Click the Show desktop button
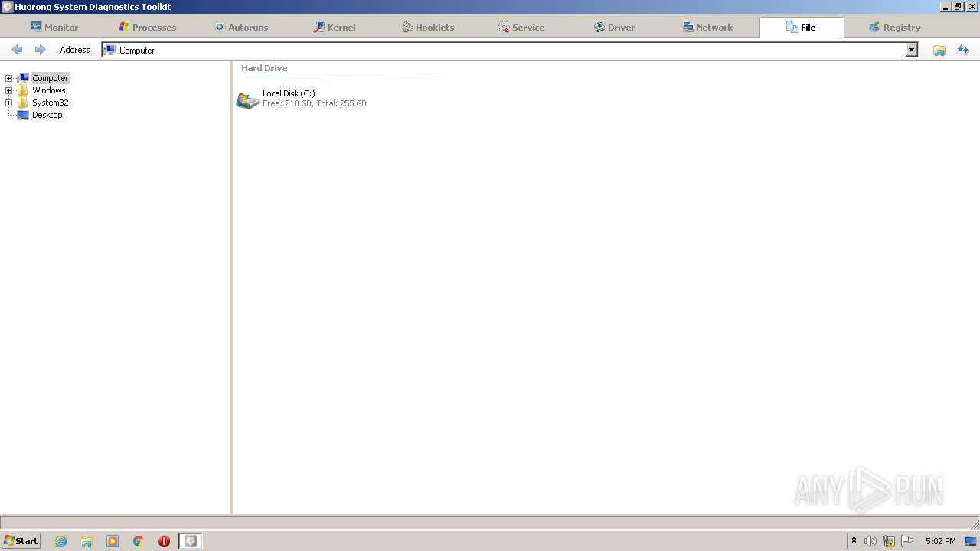Viewport: 980px width, 551px height. tap(971, 541)
